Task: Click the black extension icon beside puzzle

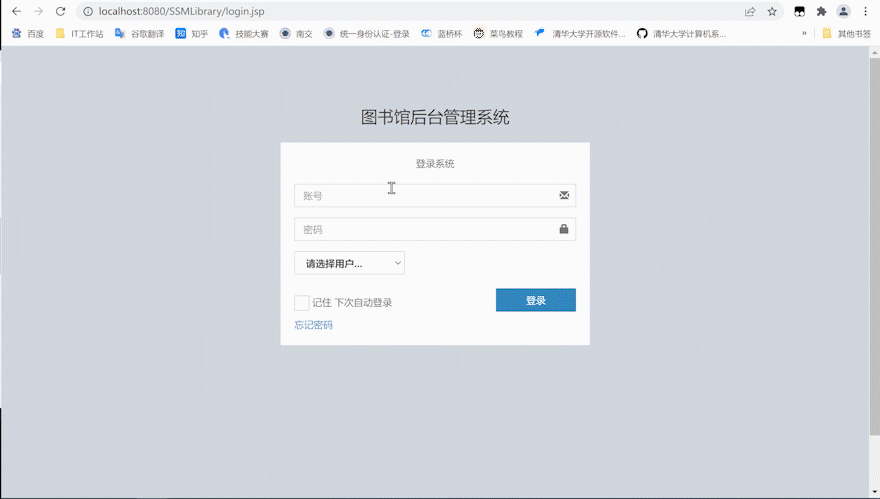Action: pyautogui.click(x=800, y=11)
